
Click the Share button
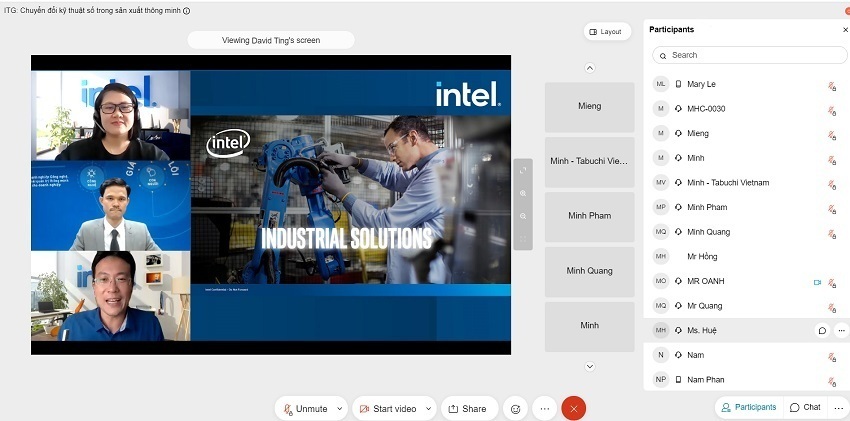468,409
